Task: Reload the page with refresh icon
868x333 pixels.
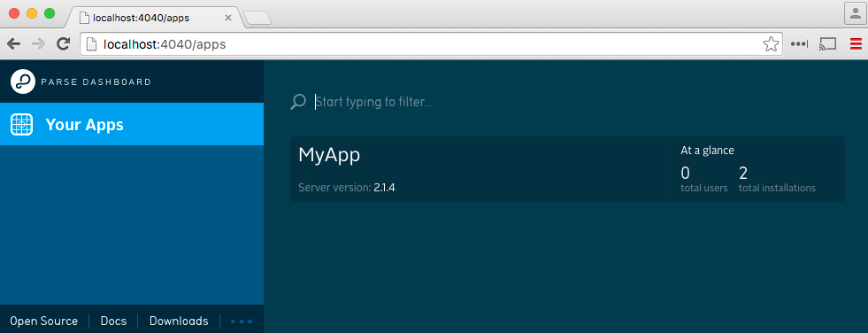Action: [63, 43]
